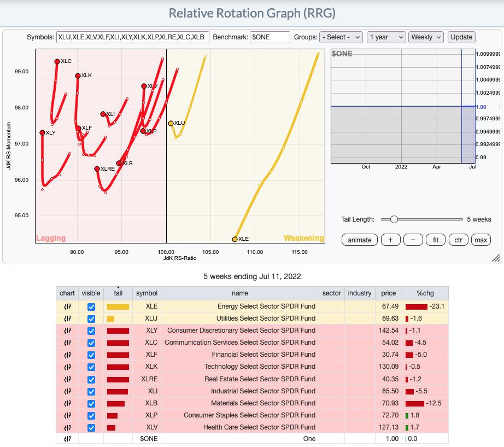Click the XLE yellow tail color bar
Image resolution: width=504 pixels, height=447 pixels.
click(118, 307)
